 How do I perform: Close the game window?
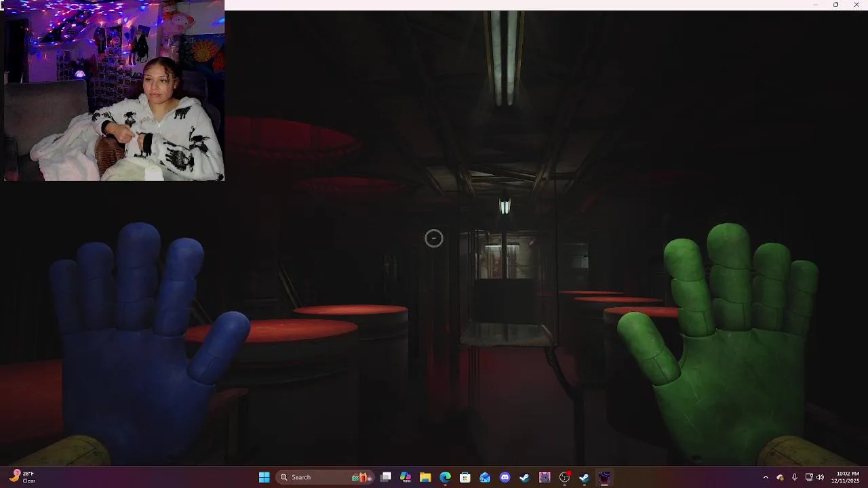click(856, 5)
